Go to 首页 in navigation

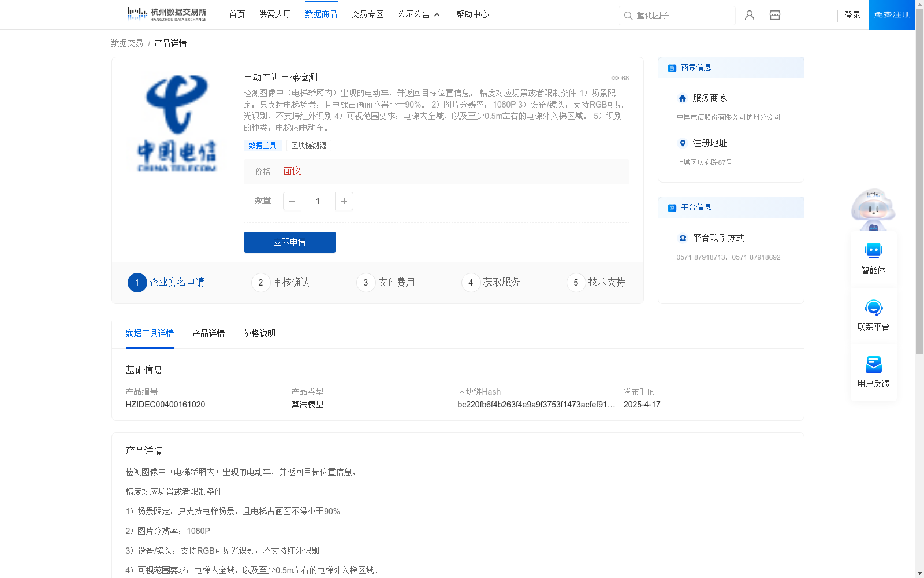237,14
